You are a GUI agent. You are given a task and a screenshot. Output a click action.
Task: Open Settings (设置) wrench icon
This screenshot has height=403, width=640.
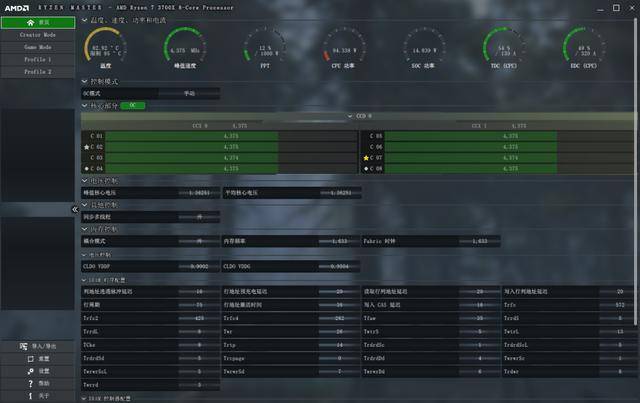click(x=30, y=370)
